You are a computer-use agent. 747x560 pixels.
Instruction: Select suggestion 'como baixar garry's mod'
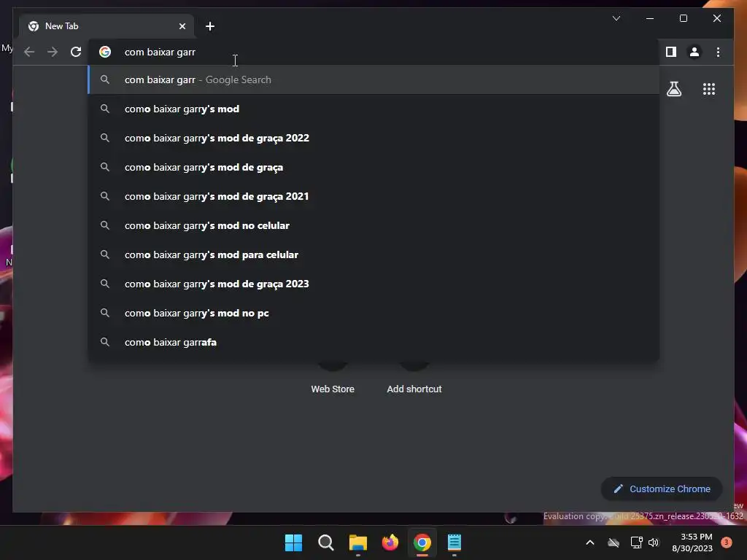[374, 109]
